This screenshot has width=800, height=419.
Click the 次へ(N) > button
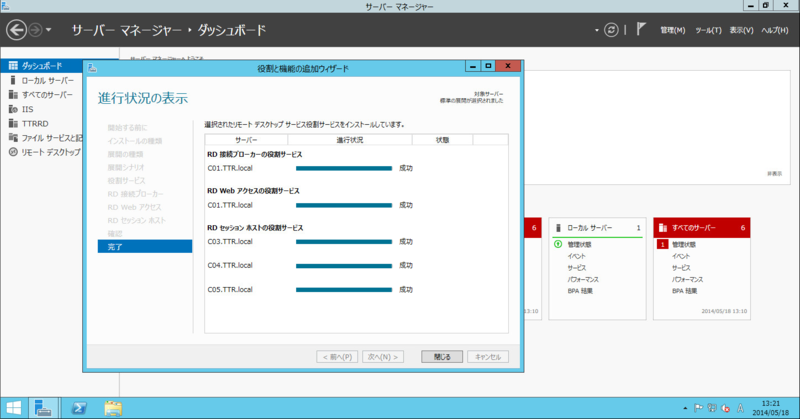[383, 357]
